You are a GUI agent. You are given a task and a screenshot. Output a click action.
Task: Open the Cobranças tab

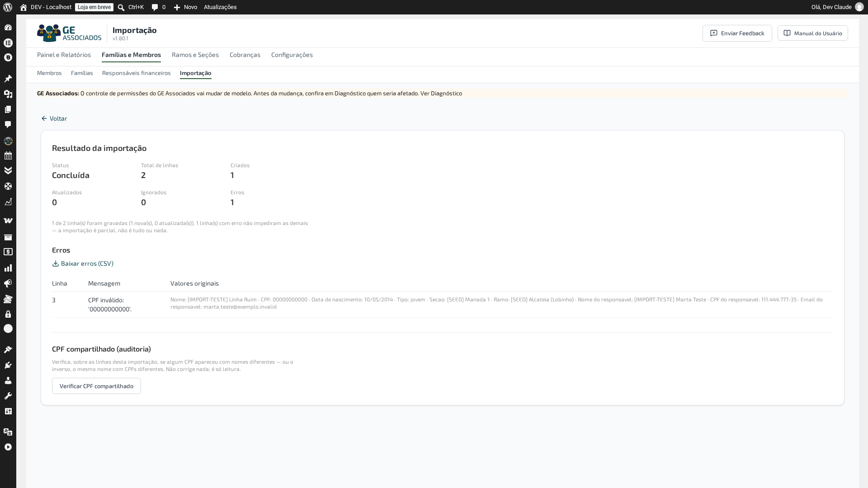[245, 55]
